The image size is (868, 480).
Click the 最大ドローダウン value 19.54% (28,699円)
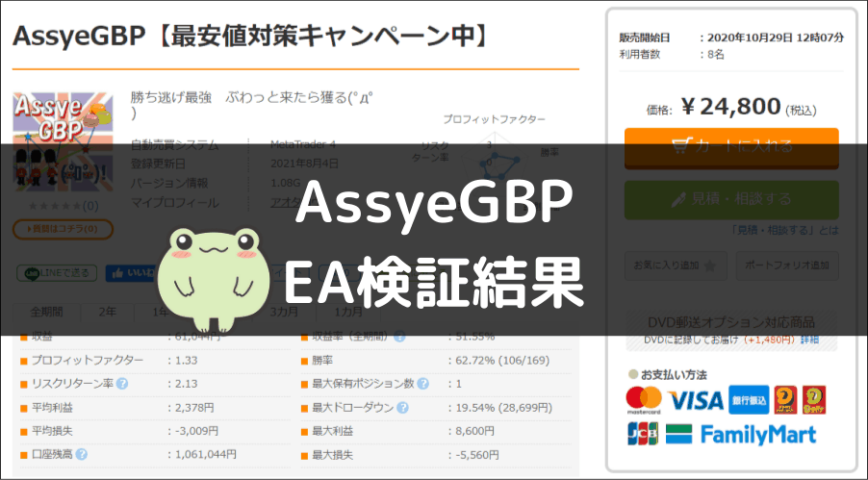tap(503, 408)
